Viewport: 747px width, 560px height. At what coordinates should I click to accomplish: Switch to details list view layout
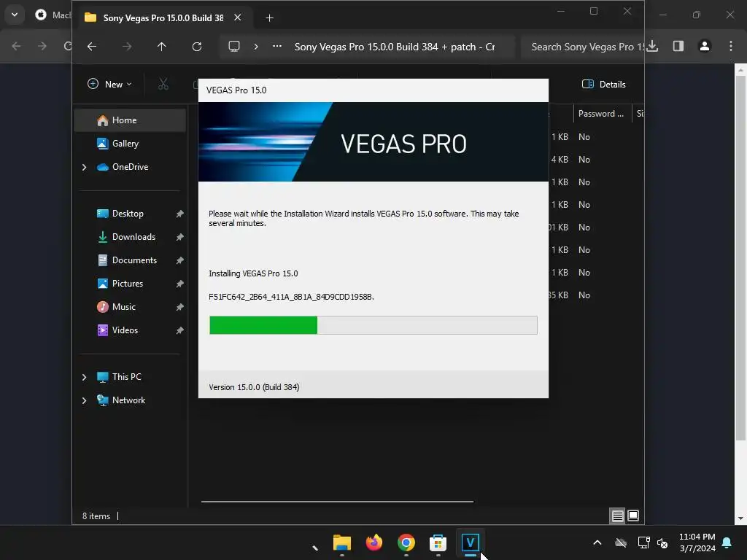pyautogui.click(x=617, y=516)
